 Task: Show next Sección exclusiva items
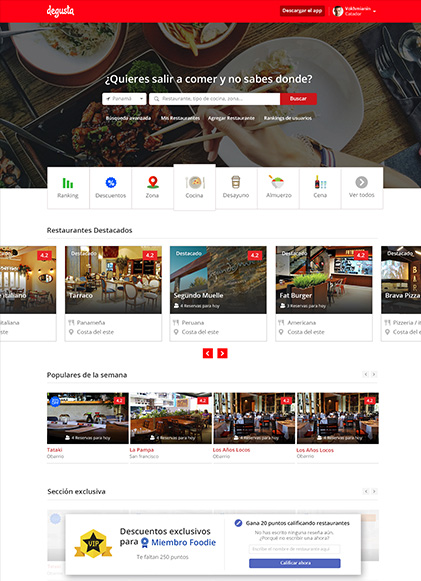coord(374,491)
